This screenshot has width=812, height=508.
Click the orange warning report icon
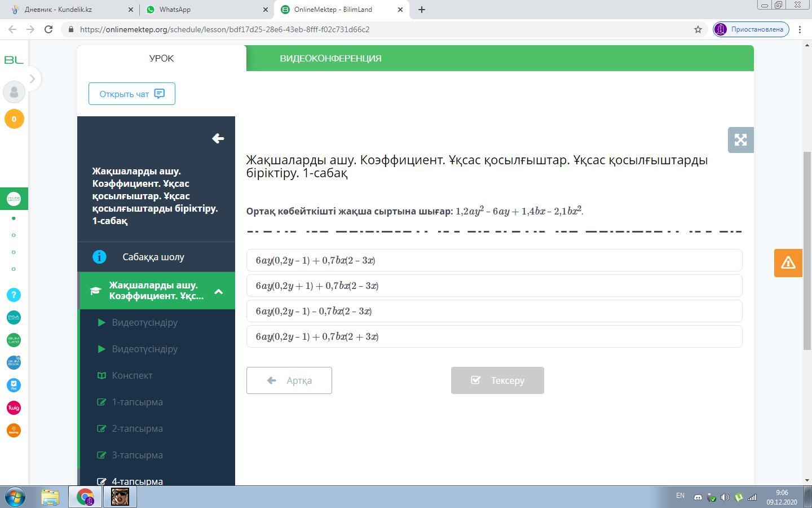(788, 262)
